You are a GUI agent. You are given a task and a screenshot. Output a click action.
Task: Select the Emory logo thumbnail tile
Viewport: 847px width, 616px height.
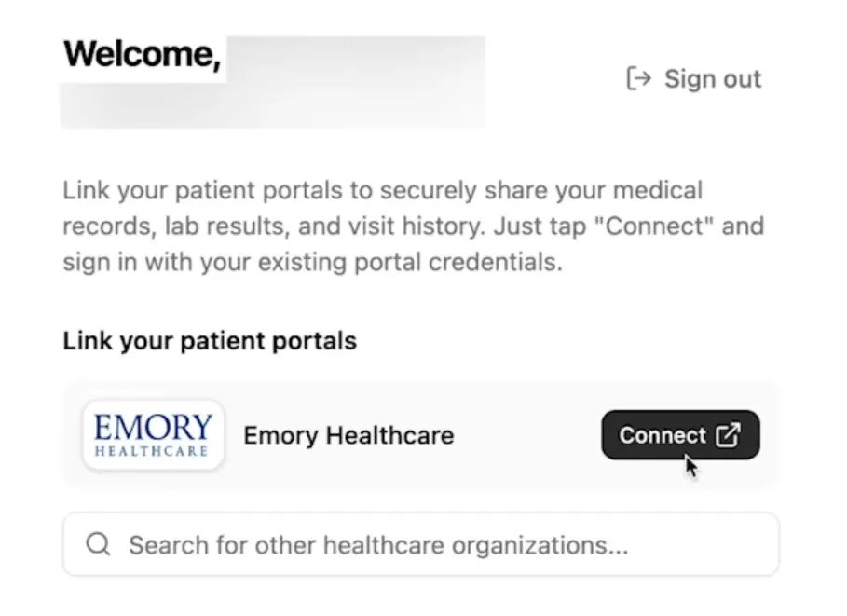[152, 434]
